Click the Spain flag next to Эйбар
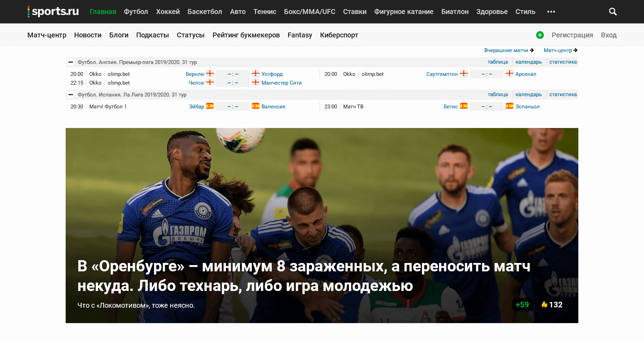The height and width of the screenshot is (342, 644). (x=210, y=106)
